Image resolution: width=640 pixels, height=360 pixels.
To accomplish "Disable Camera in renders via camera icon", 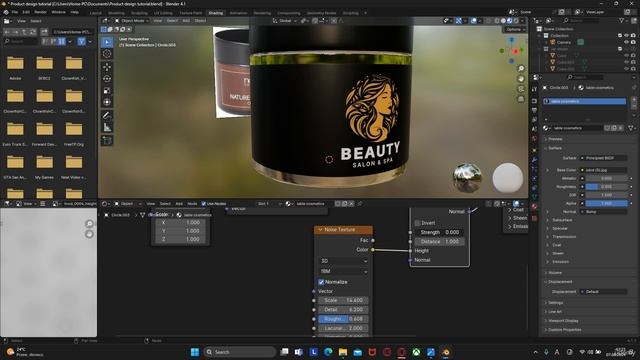I will coord(633,42).
